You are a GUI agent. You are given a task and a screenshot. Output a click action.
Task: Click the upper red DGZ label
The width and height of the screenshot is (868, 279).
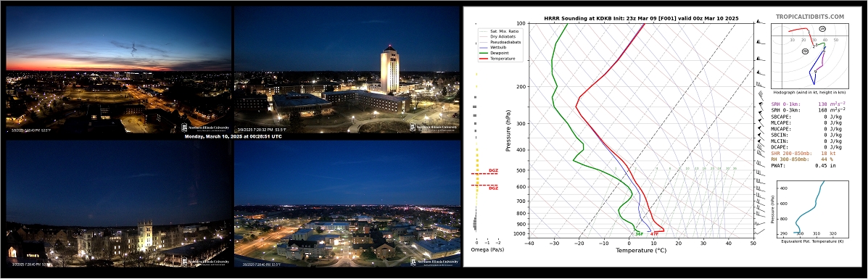click(x=493, y=170)
